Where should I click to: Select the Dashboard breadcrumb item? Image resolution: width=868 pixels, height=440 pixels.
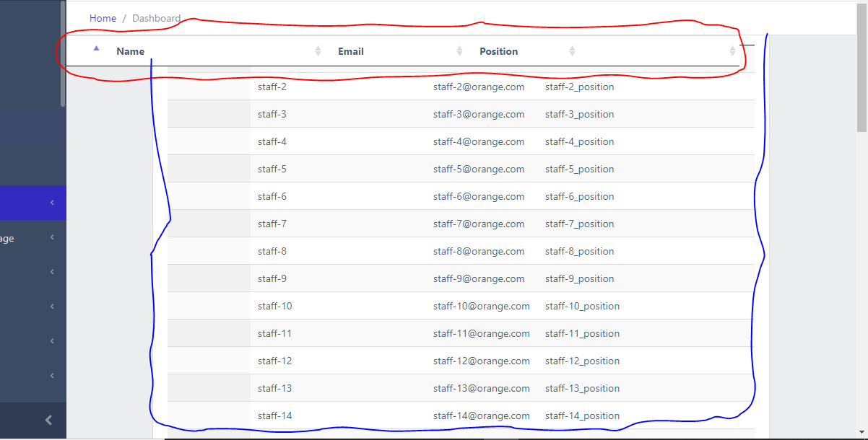pos(156,18)
